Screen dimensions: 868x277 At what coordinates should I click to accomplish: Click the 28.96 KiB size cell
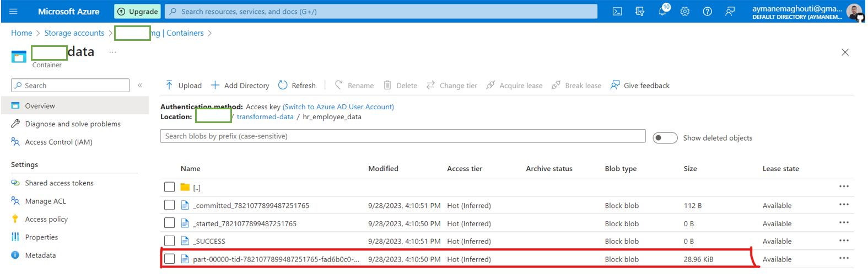(x=698, y=259)
